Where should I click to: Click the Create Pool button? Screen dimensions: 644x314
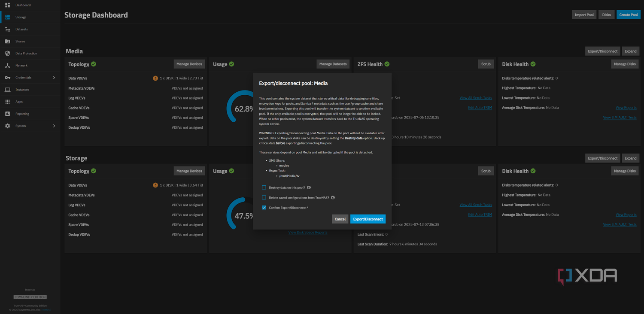(x=628, y=15)
